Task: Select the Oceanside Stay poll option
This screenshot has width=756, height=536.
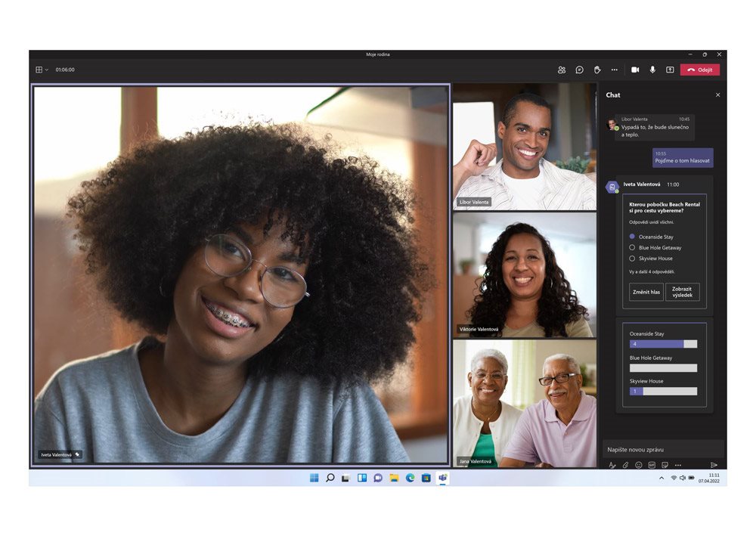Action: pyautogui.click(x=632, y=237)
